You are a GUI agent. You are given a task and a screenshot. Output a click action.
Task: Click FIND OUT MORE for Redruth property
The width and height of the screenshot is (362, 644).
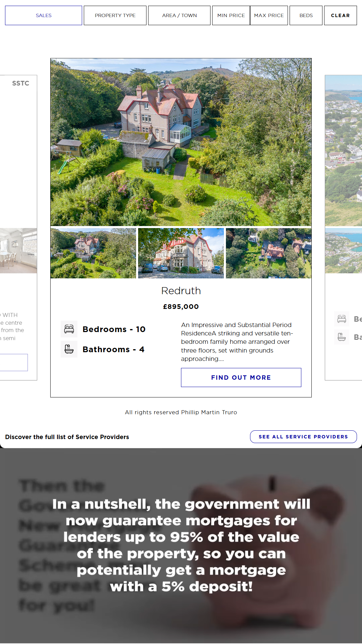pos(241,377)
